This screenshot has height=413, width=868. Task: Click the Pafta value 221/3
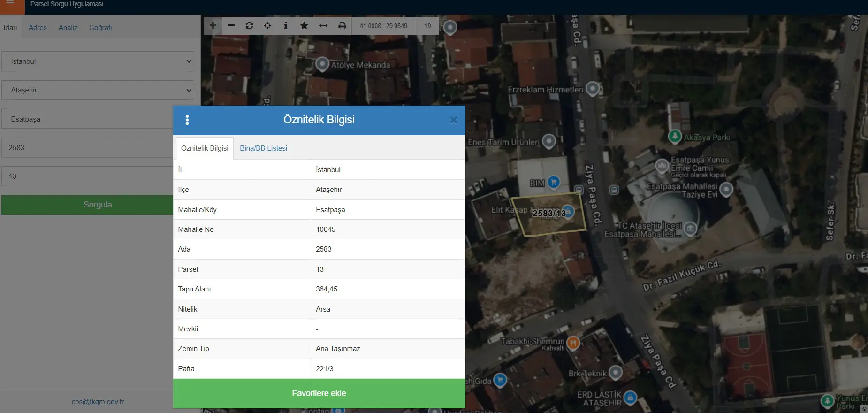pos(325,369)
